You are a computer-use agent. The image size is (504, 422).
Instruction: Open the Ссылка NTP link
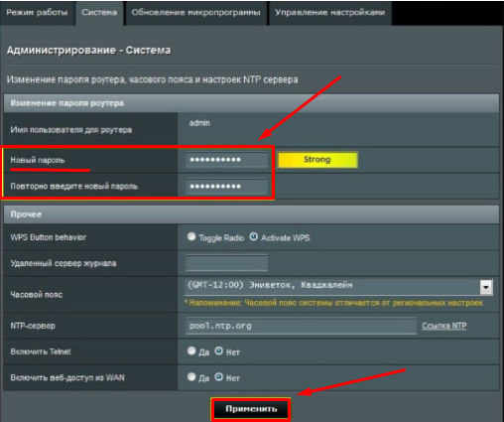444,326
